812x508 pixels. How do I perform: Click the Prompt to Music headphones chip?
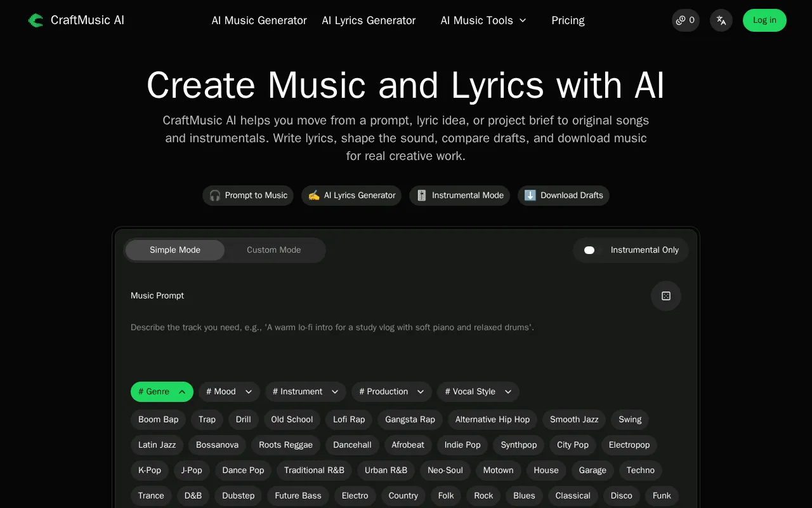(248, 196)
